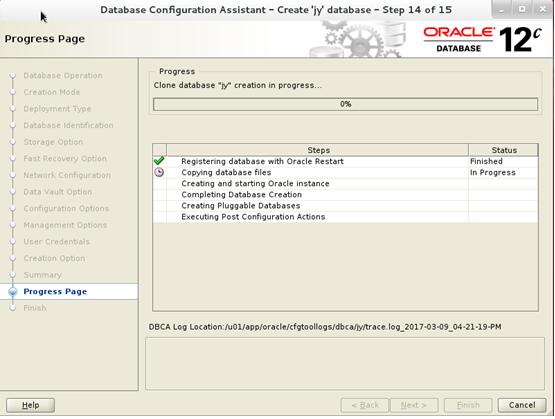Click the 'Creating and starting Oracle instance' row
The height and width of the screenshot is (419, 555).
(345, 184)
